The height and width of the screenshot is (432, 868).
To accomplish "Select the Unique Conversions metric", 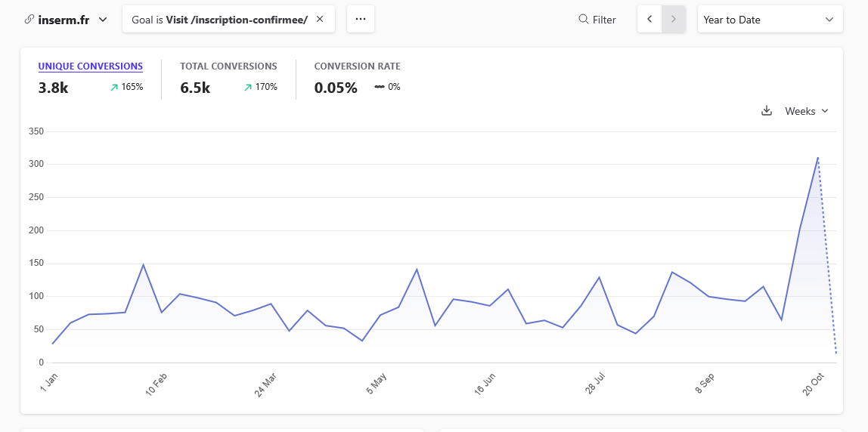I will click(x=90, y=66).
